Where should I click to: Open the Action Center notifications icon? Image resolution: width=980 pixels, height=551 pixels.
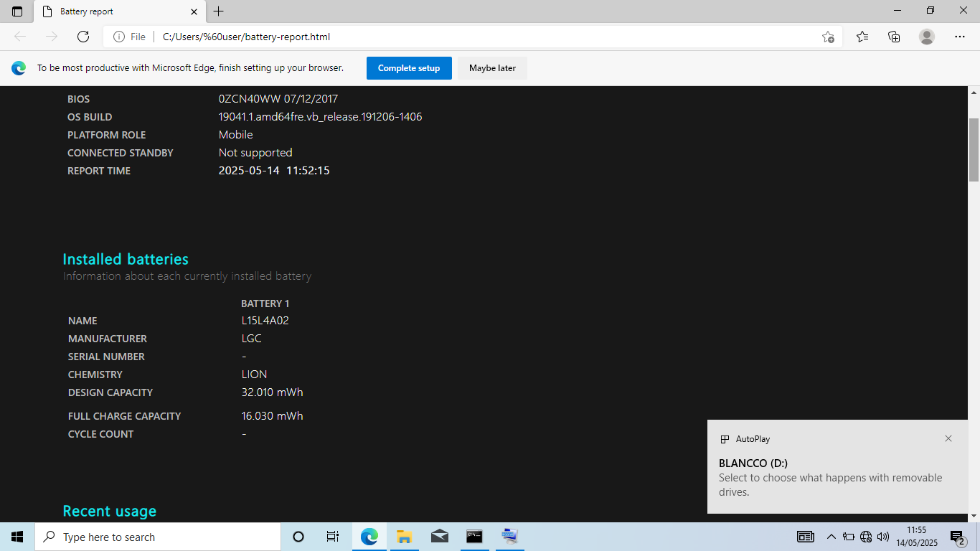[958, 537]
